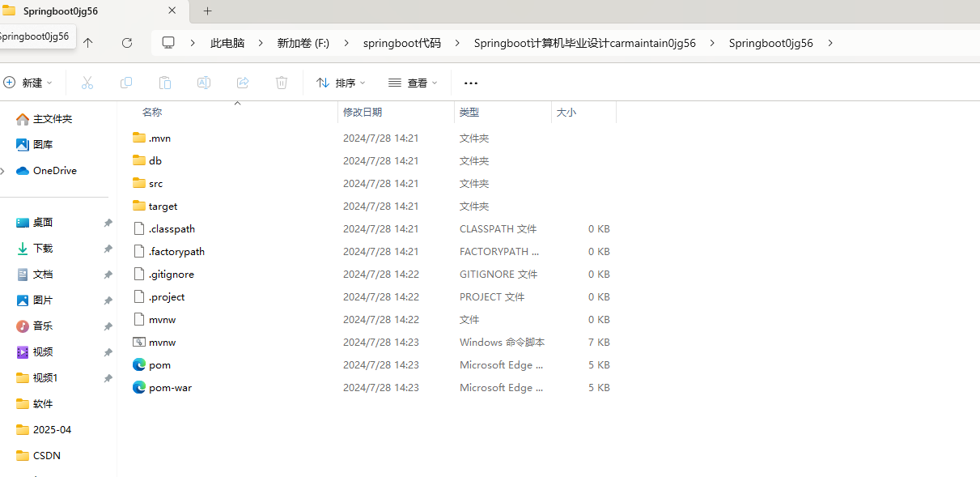Image resolution: width=980 pixels, height=477 pixels.
Task: Open 图片 in quick access
Action: tap(43, 300)
